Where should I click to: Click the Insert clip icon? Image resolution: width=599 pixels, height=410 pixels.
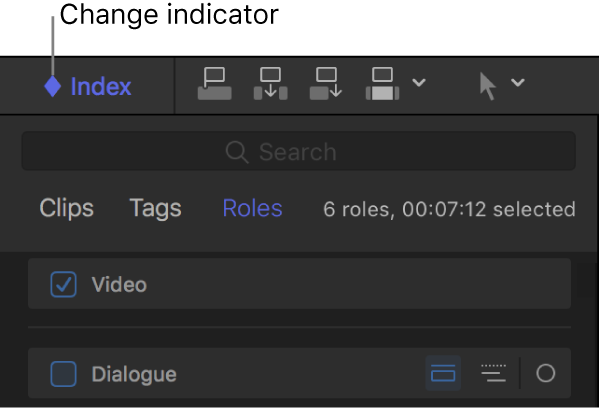270,84
